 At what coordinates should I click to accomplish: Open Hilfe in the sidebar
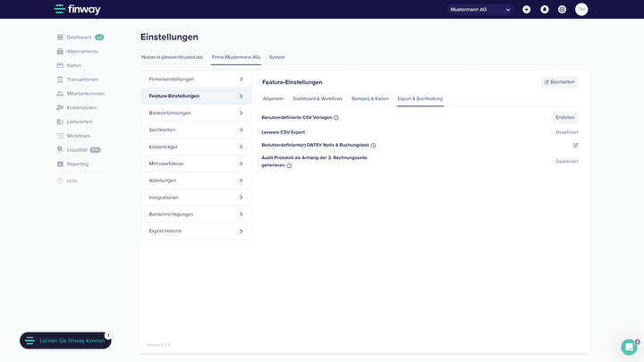point(72,181)
